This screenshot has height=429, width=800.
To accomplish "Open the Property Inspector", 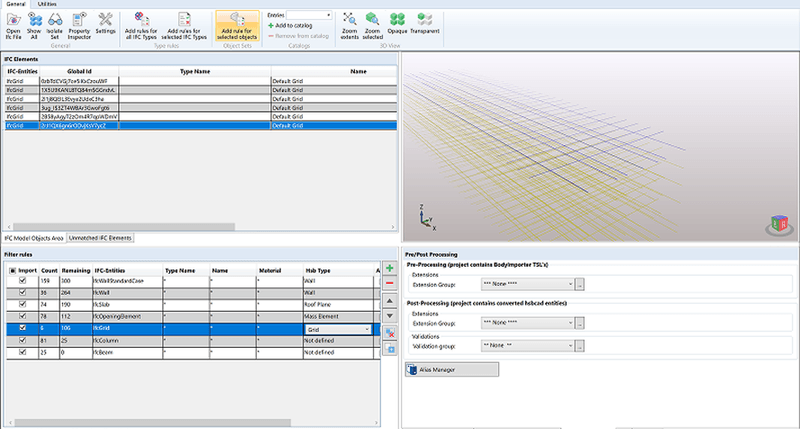I will tap(79, 26).
